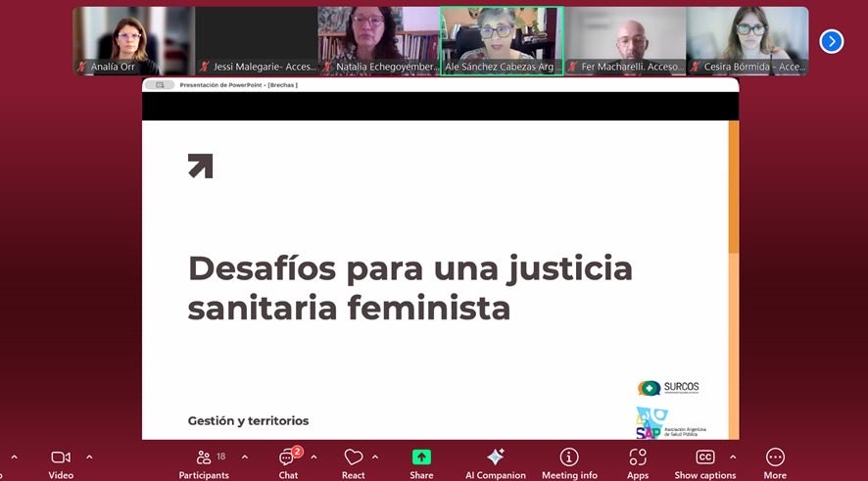Click the AI Companion label
The height and width of the screenshot is (481, 868).
[x=496, y=475]
